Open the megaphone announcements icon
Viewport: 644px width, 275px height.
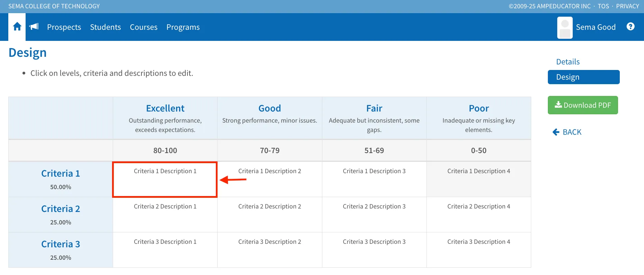pos(34,27)
